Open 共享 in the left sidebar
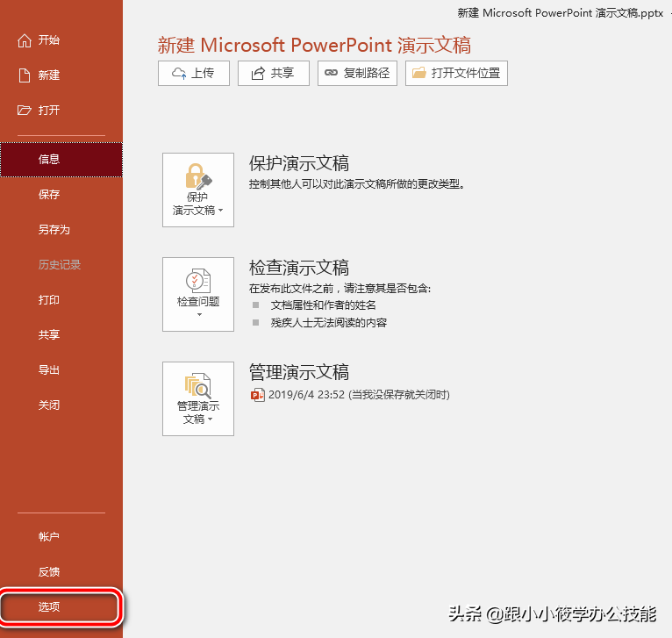The width and height of the screenshot is (672, 638). point(61,335)
